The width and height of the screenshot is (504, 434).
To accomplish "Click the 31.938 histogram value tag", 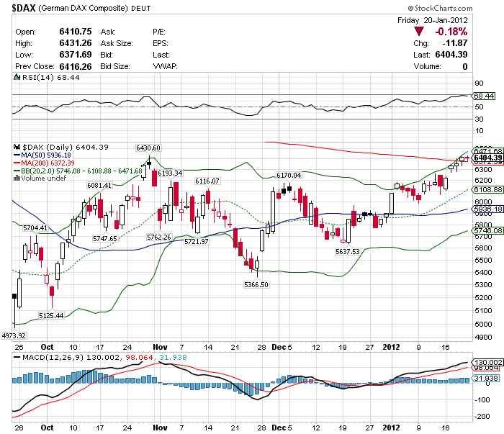I will click(x=486, y=379).
